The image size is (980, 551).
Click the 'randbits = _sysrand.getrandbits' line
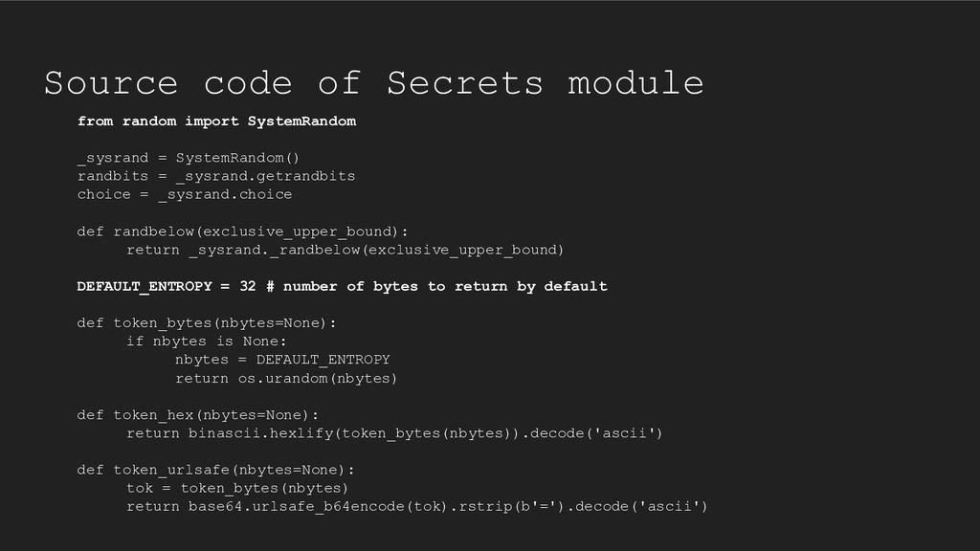click(x=215, y=176)
